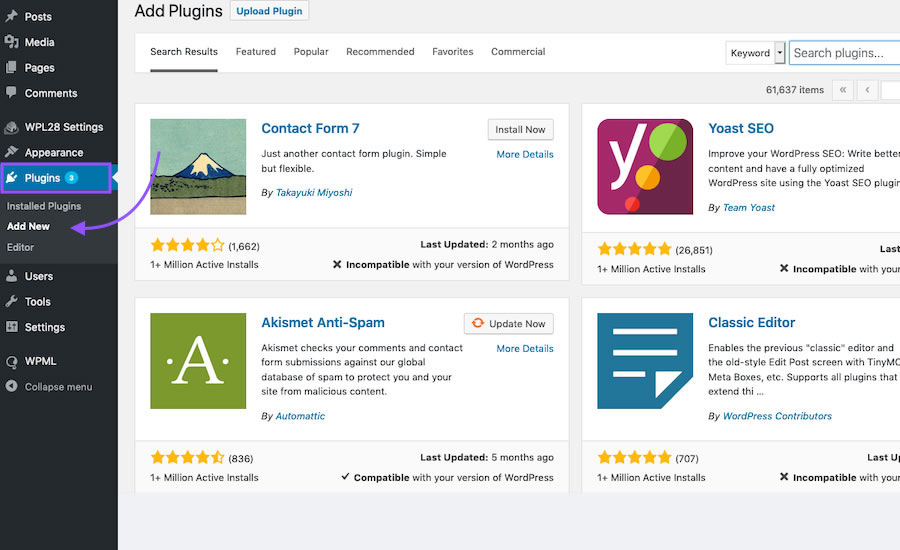Click the Plugins plug icon in the sidebar

coord(11,178)
